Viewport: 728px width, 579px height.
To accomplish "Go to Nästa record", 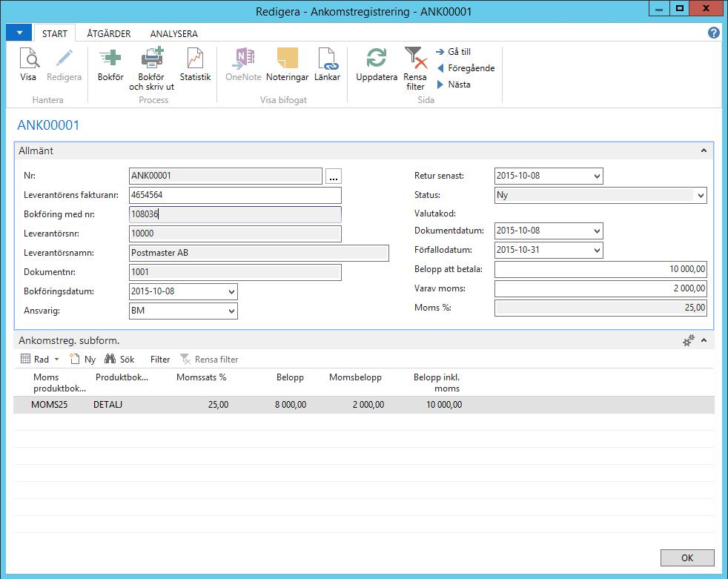I will 454,85.
